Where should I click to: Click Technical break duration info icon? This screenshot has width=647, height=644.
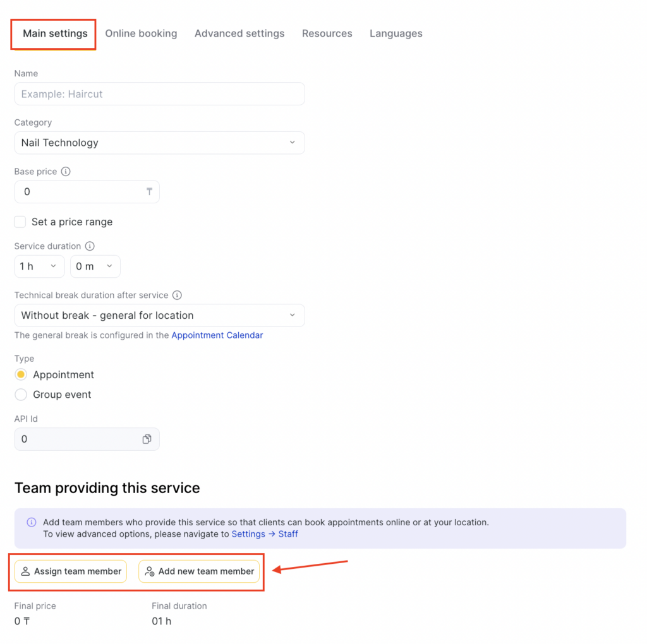click(177, 295)
